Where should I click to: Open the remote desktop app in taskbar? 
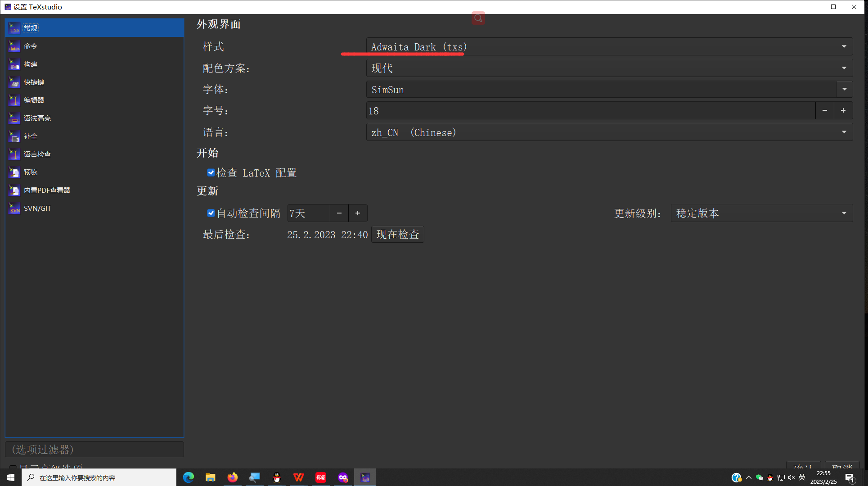[x=255, y=477]
